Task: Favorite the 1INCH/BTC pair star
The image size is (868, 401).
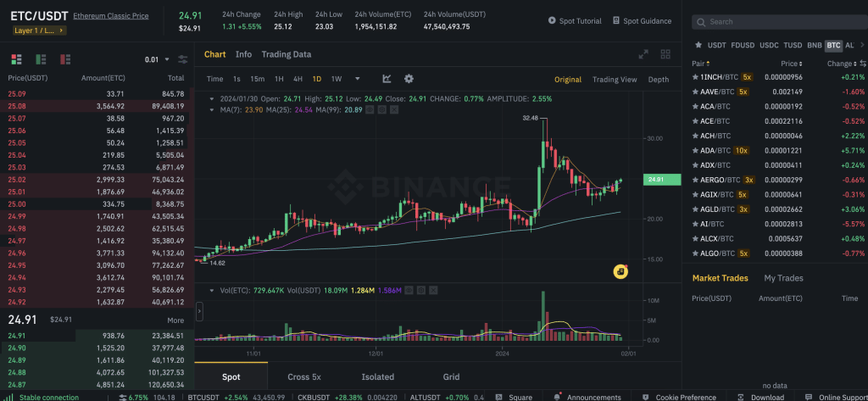Action: click(695, 77)
